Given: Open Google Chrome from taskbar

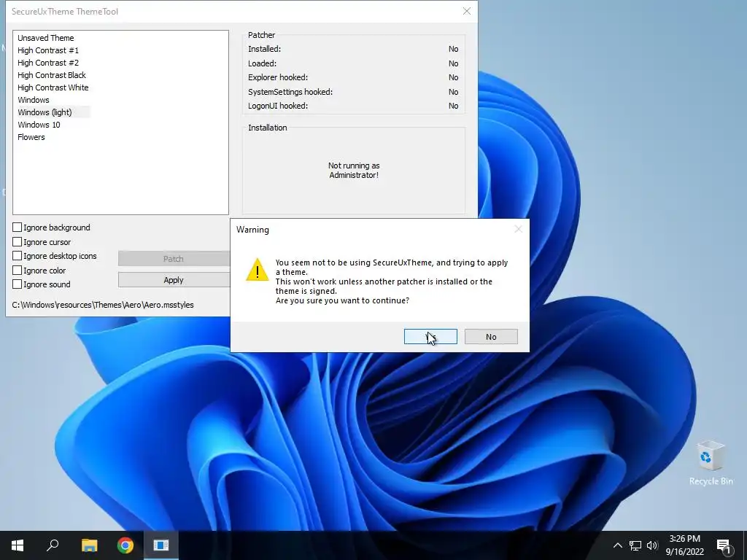Looking at the screenshot, I should (x=125, y=545).
